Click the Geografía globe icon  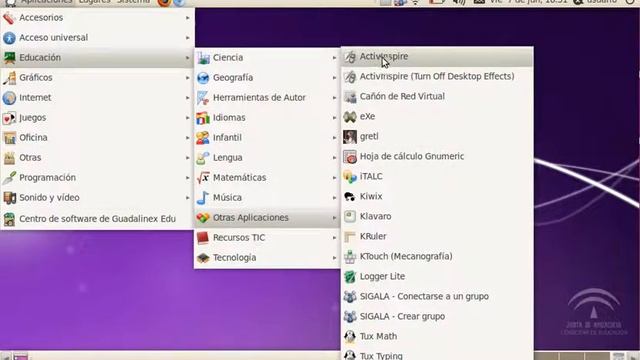pos(203,78)
